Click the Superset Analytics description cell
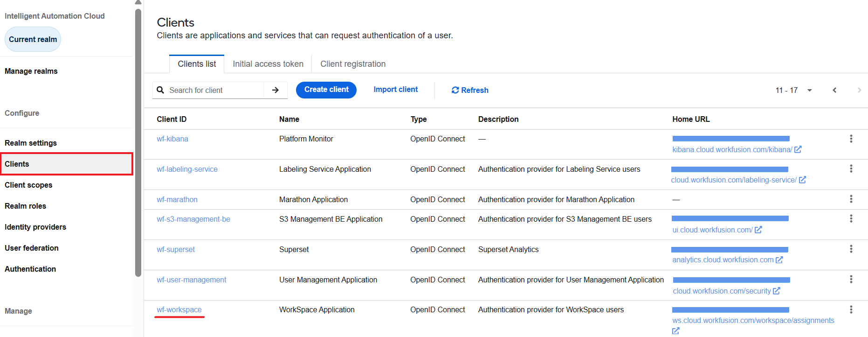The image size is (868, 337). (x=508, y=249)
